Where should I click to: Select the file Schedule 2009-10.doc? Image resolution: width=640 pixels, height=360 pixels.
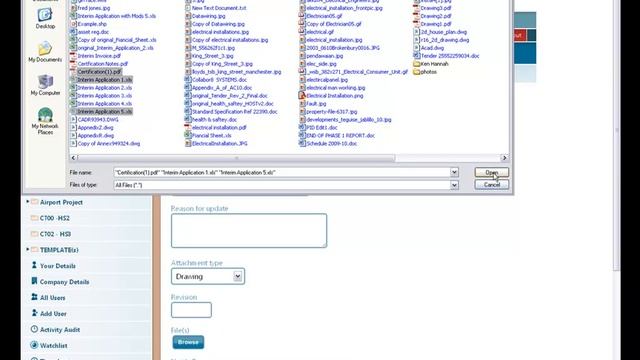click(x=331, y=143)
